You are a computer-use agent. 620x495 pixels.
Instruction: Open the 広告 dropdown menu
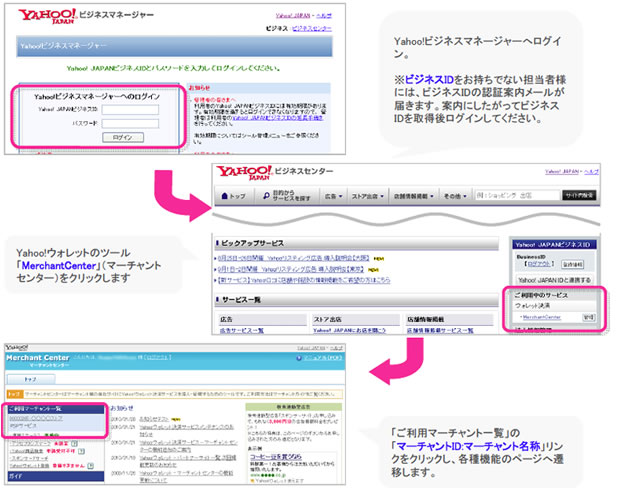click(333, 196)
